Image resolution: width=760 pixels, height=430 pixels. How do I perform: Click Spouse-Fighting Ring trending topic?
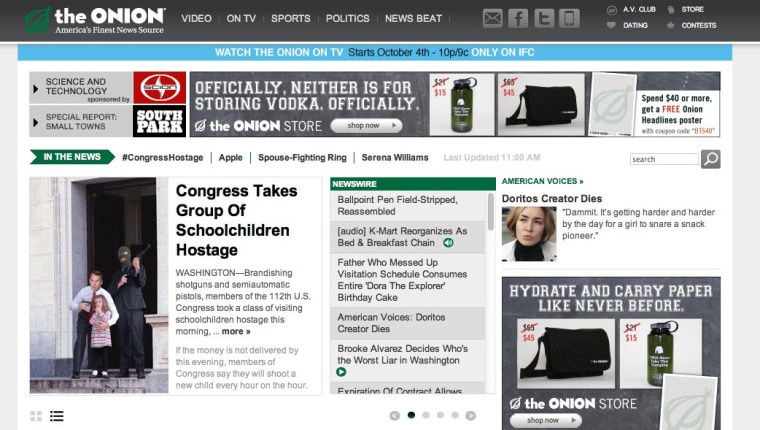coord(302,158)
